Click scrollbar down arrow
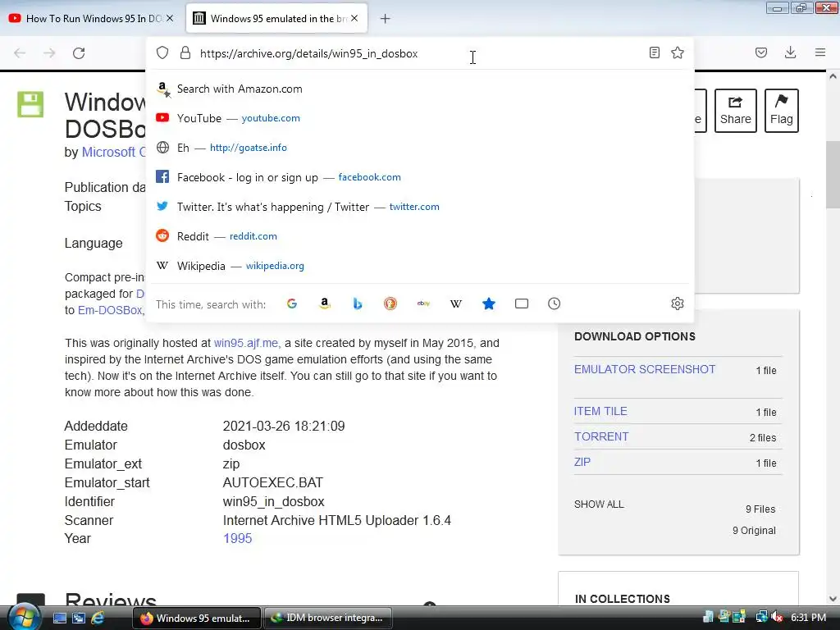 tap(833, 599)
